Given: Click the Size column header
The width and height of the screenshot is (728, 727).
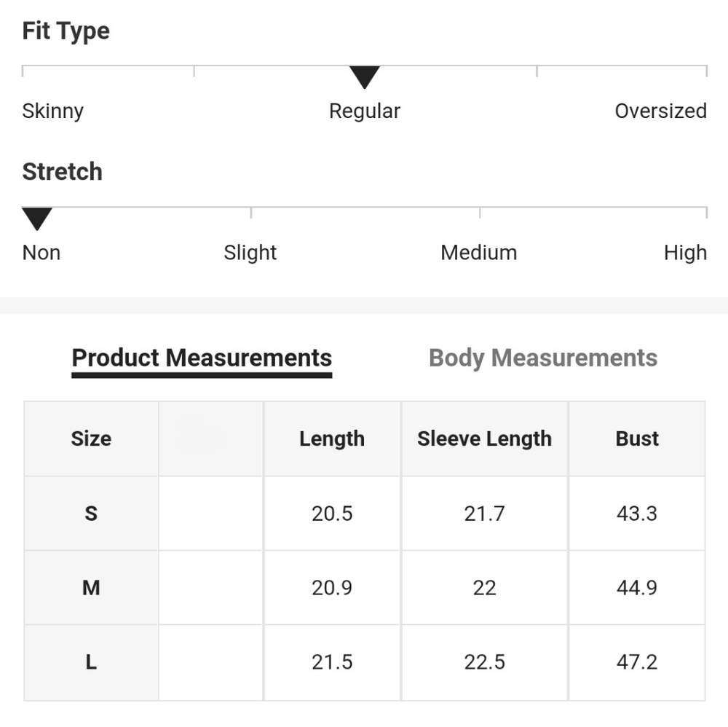Looking at the screenshot, I should click(x=91, y=439).
